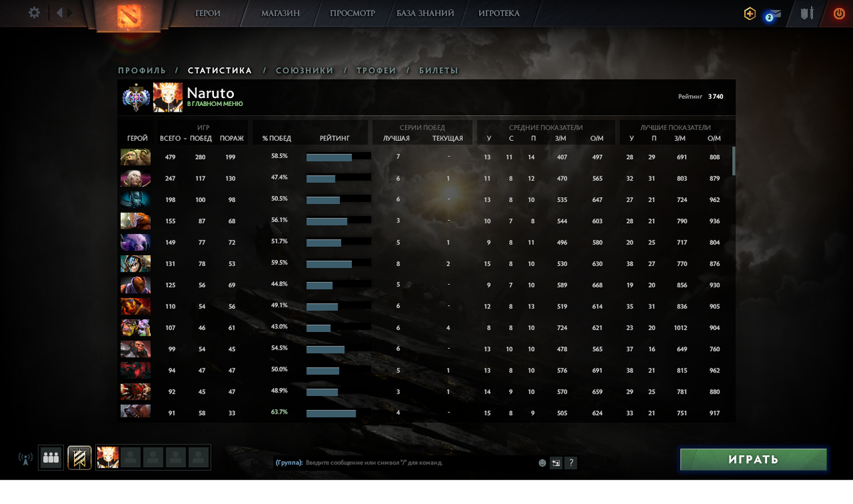This screenshot has height=504, width=853.
Task: Open the settings gear icon
Action: pyautogui.click(x=33, y=12)
